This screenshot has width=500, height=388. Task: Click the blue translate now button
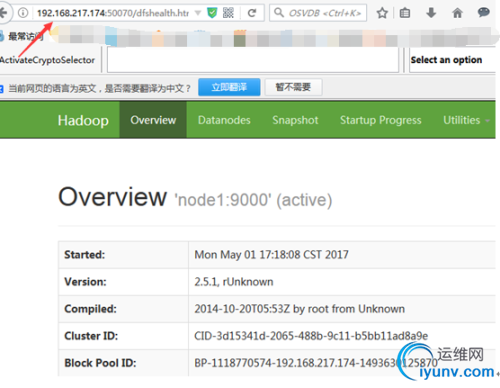[x=229, y=87]
